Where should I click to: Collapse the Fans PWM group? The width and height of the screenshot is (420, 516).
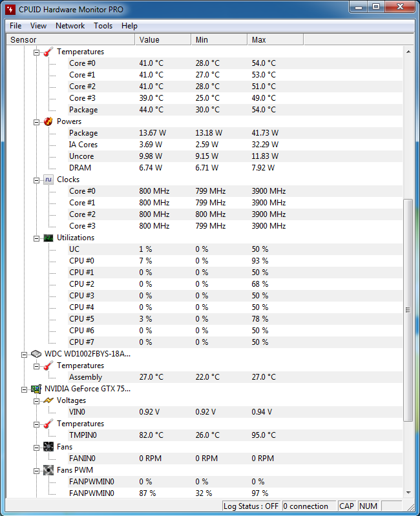pyautogui.click(x=37, y=471)
